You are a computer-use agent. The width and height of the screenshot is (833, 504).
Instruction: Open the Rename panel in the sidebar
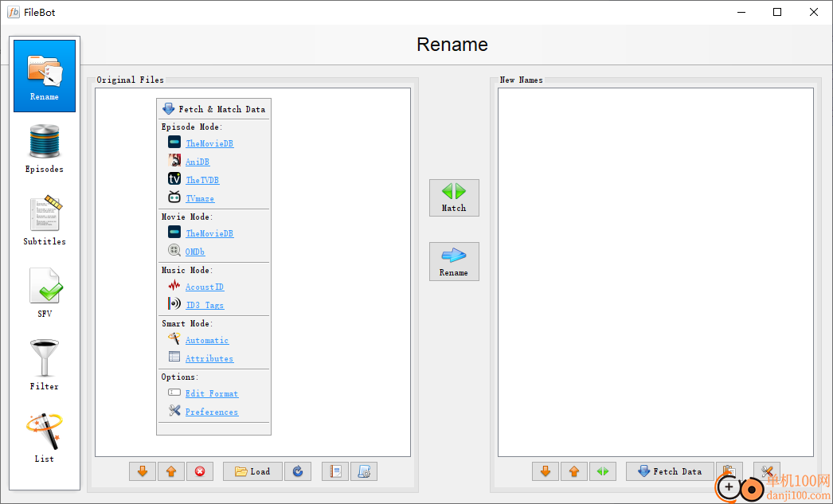coord(45,76)
